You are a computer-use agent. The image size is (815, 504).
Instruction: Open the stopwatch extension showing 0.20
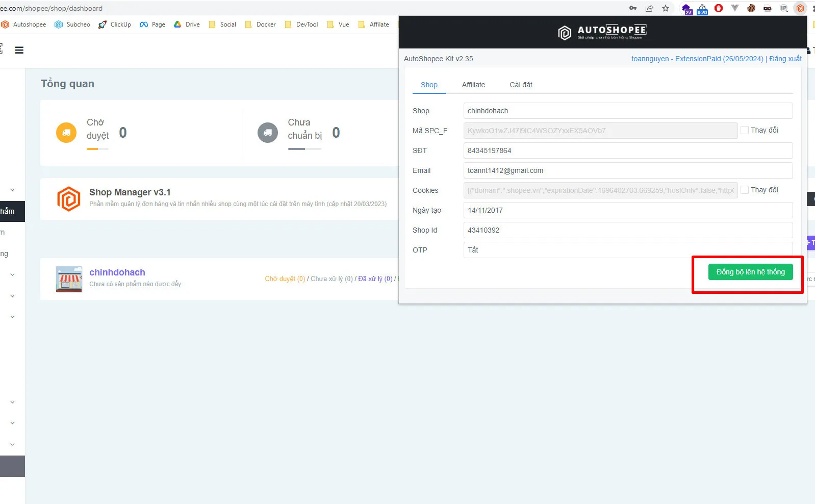pos(702,9)
